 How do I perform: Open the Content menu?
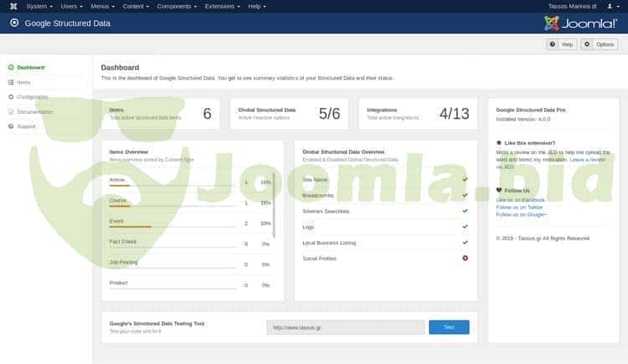136,7
